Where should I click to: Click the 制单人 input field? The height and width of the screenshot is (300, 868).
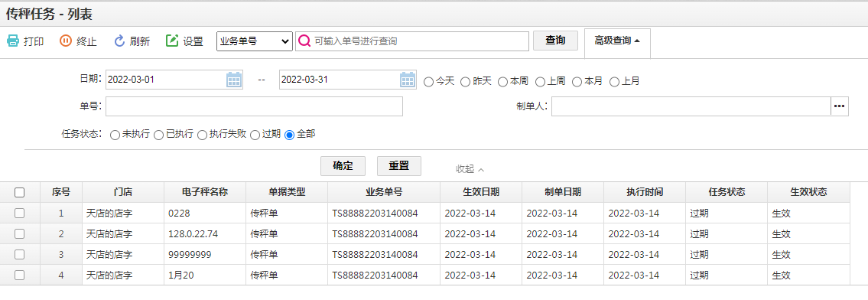(x=691, y=106)
